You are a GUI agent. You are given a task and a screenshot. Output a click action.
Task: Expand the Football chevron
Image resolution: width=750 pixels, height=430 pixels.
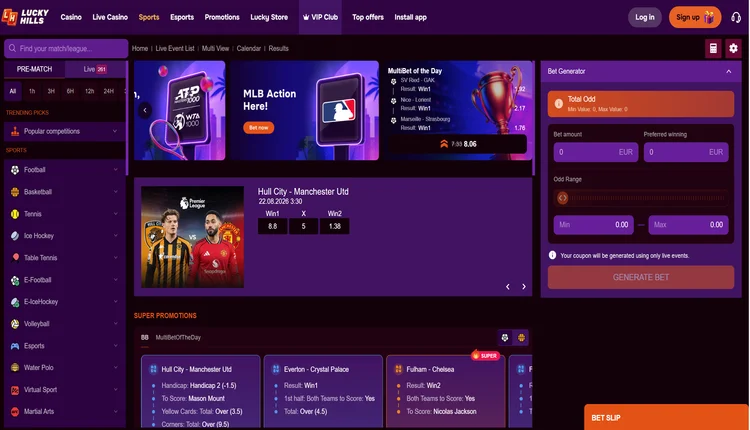point(115,170)
